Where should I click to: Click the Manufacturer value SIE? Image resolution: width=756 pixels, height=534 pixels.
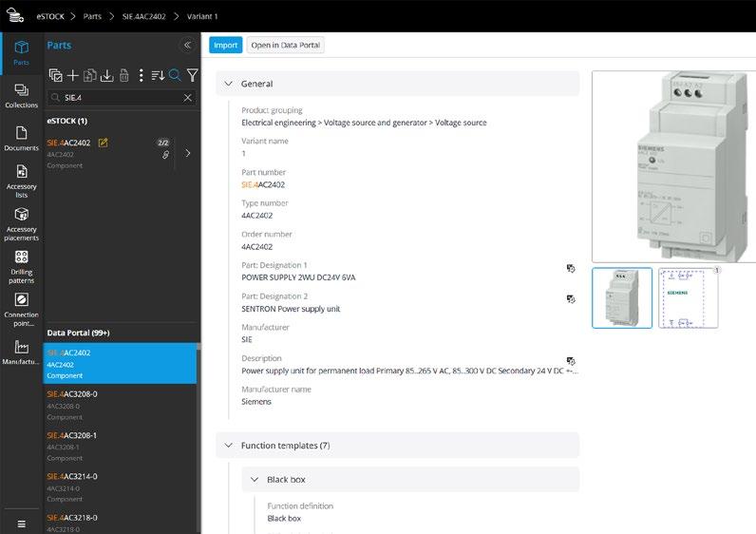(247, 339)
